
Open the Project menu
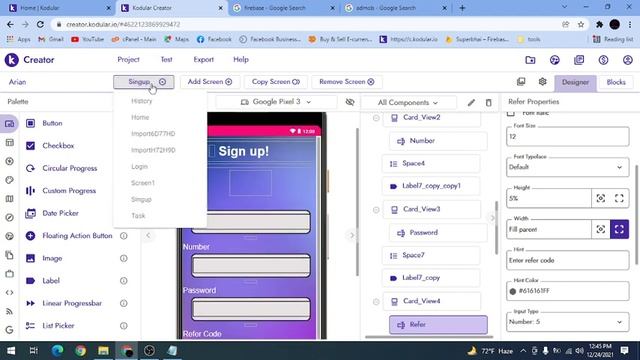click(x=129, y=60)
